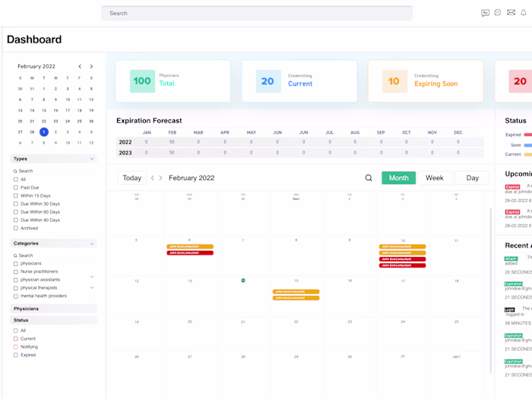
Task: Expand the Status filter section header
Action: pyautogui.click(x=54, y=320)
